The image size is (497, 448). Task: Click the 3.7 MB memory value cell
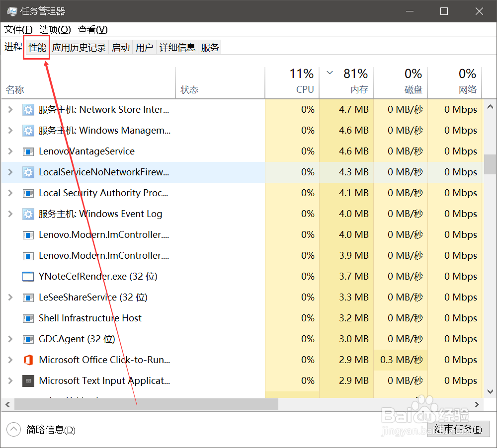[346, 277]
